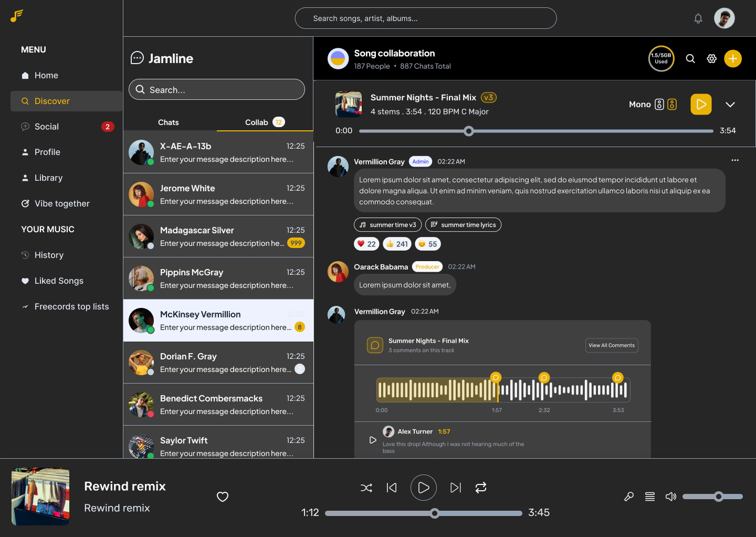Click the heart reaction with 22

[366, 244]
